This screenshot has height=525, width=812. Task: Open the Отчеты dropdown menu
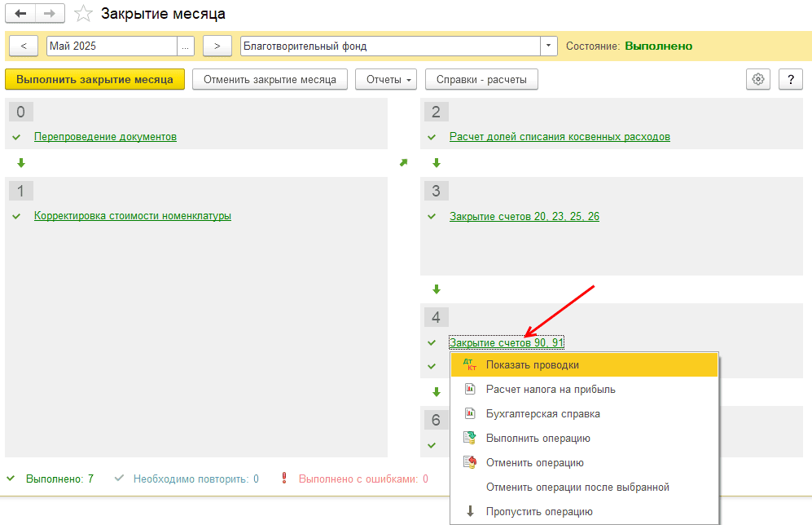tap(386, 79)
